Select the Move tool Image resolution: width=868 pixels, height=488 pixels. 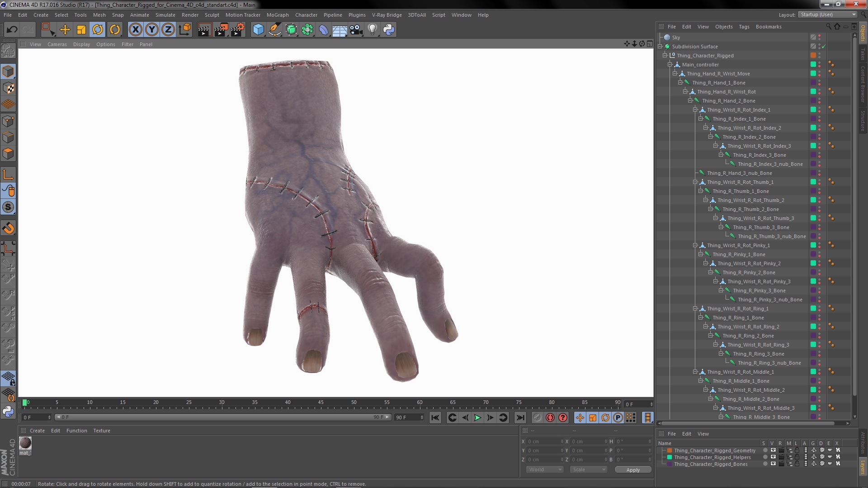[65, 30]
